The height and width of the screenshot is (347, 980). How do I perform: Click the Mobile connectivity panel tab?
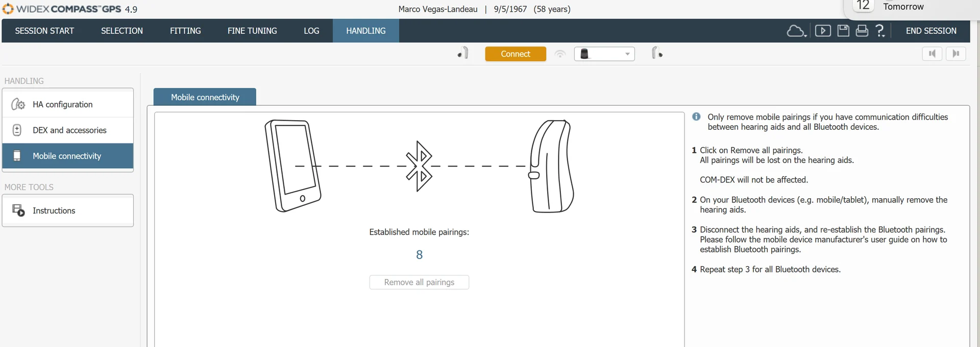(x=205, y=97)
